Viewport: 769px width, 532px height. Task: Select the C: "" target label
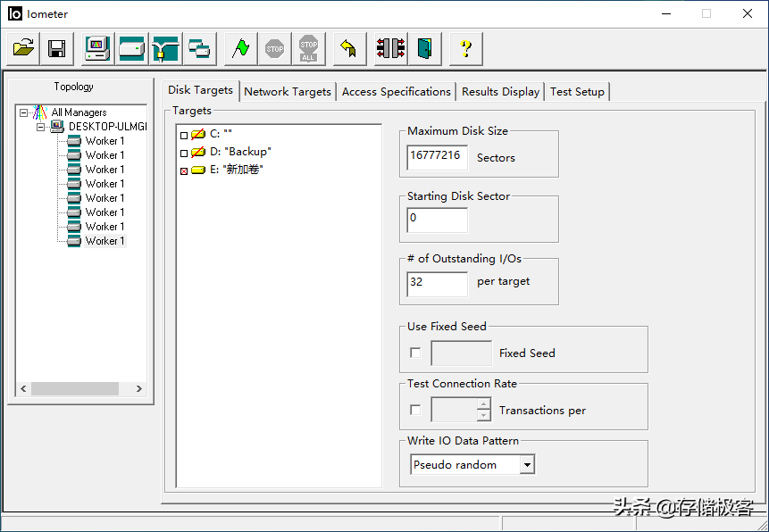221,134
